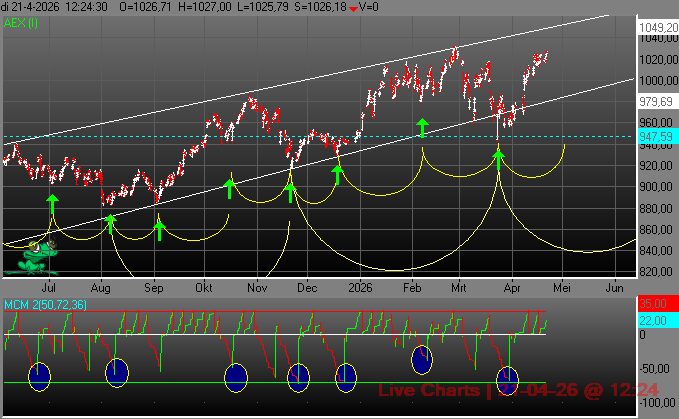Click the date-time text in header

53,7
